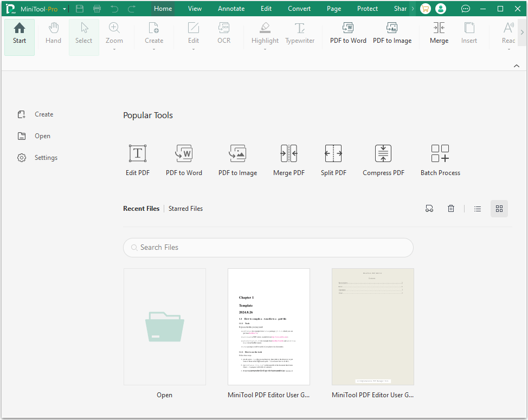Launch Merge PDF from Popular Tools

[289, 160]
